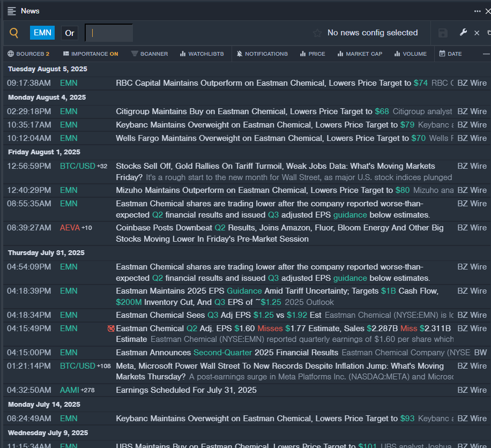The width and height of the screenshot is (491, 448).
Task: Star the news config as favorite
Action: 317,33
